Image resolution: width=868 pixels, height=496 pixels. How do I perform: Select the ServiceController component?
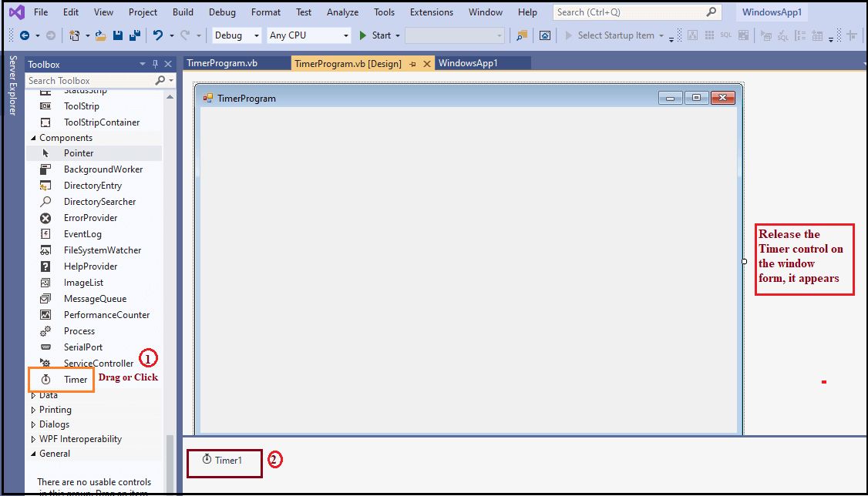(x=94, y=364)
